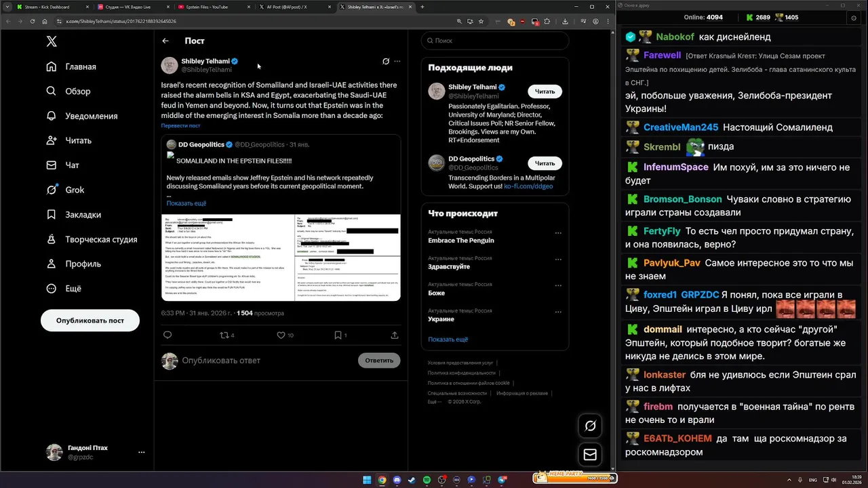Open Чат in X sidebar
This screenshot has height=488, width=868.
(x=63, y=165)
